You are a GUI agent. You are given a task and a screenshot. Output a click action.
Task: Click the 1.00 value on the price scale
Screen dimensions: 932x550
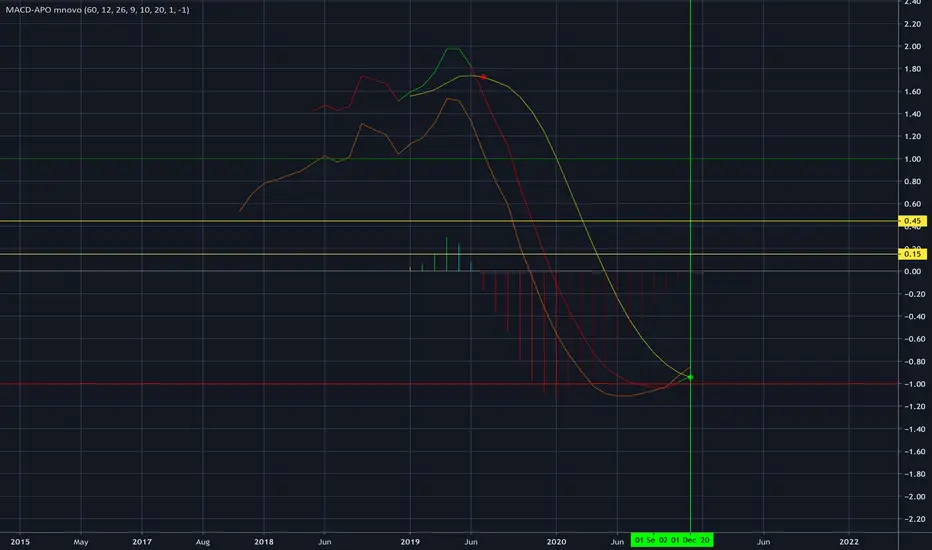(912, 159)
